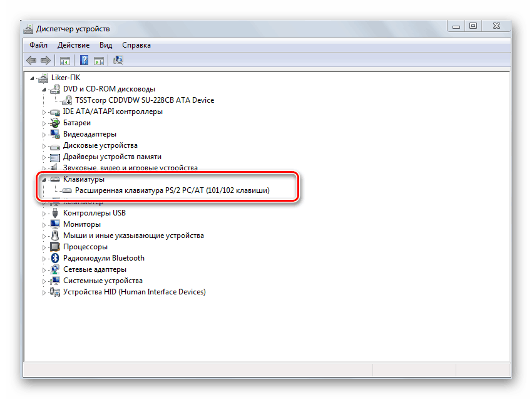Click the Back arrow toolbar icon
Screen dimensions: 532x399
(x=31, y=60)
